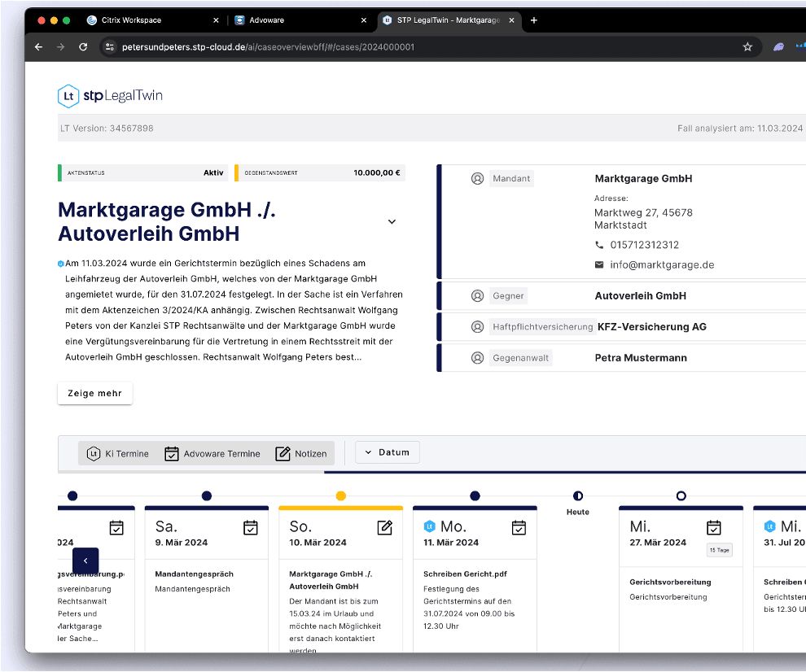Select the Sa. 9. Mär timeline dot

coord(207,496)
